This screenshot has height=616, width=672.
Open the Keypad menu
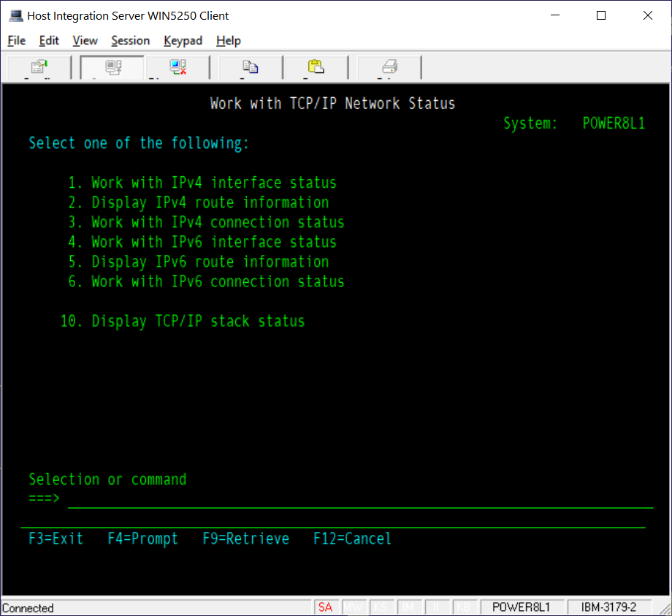pos(183,40)
